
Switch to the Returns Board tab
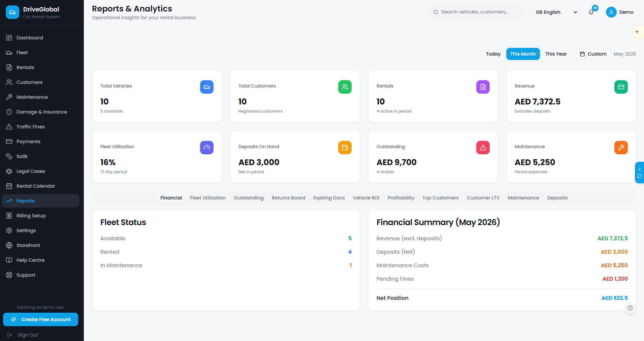[288, 198]
